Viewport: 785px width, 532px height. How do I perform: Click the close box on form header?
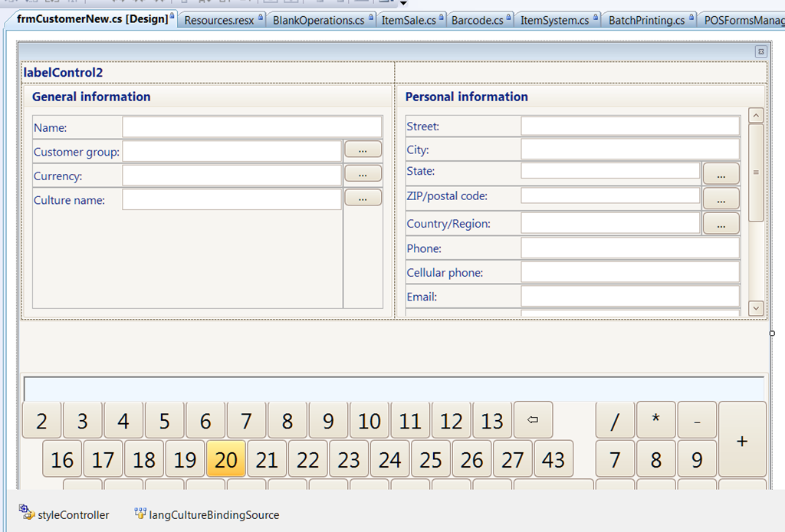click(760, 51)
